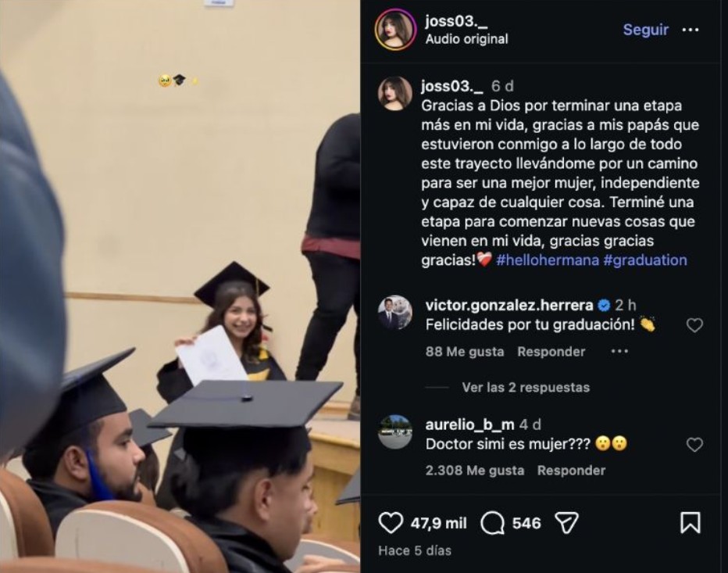The width and height of the screenshot is (728, 573).
Task: Open three-dot options on Victor's comment
Action: coord(619,352)
